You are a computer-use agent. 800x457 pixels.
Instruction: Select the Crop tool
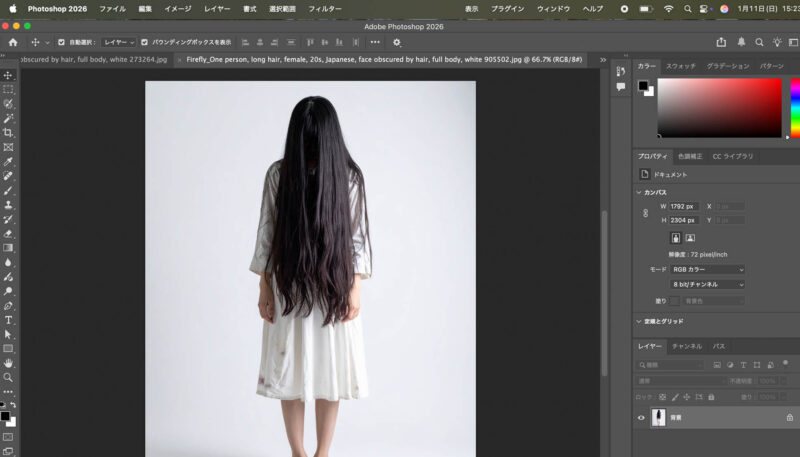[8, 133]
